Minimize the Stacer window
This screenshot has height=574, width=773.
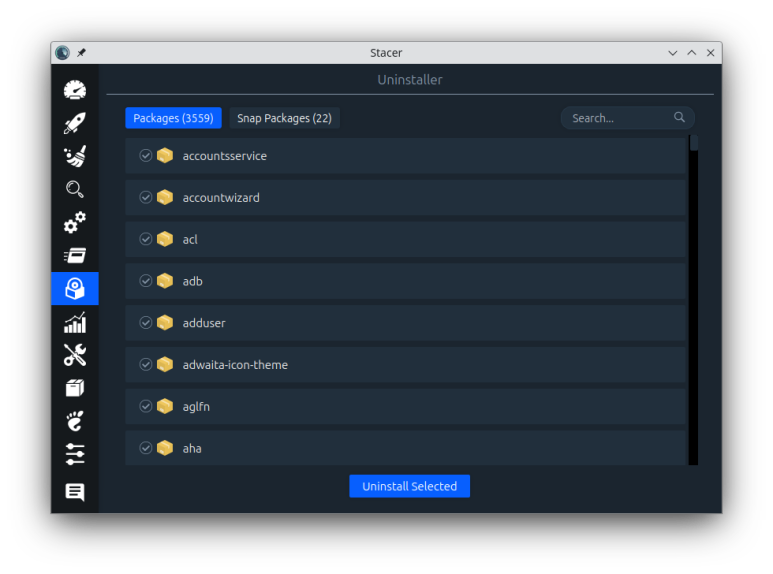[672, 53]
